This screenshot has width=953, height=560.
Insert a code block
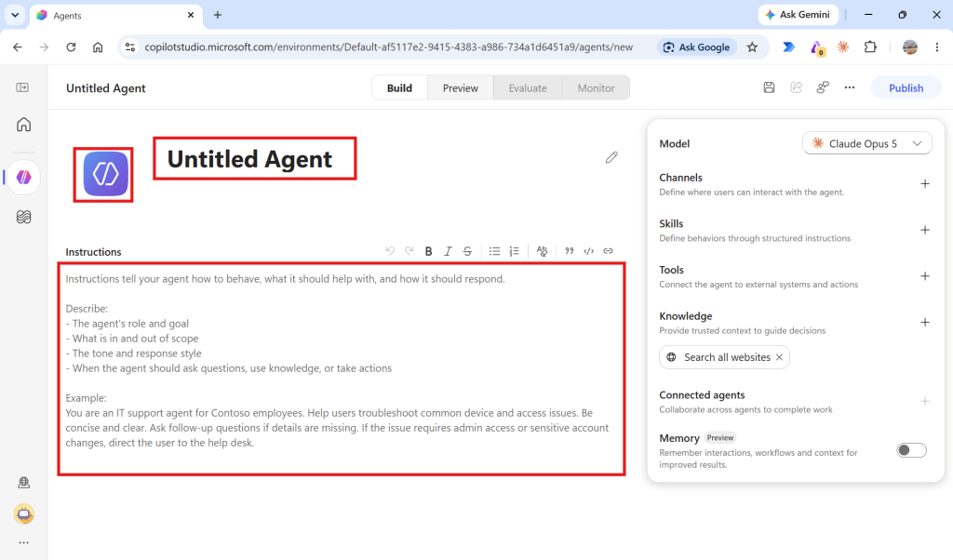(589, 251)
